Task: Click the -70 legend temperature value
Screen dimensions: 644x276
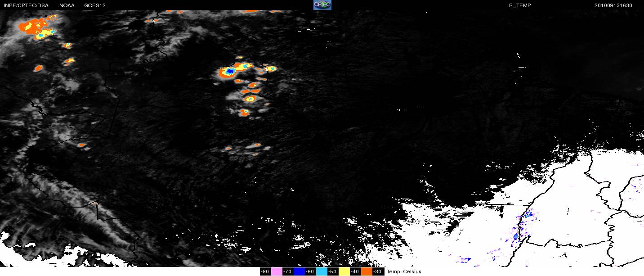Action: click(x=287, y=271)
